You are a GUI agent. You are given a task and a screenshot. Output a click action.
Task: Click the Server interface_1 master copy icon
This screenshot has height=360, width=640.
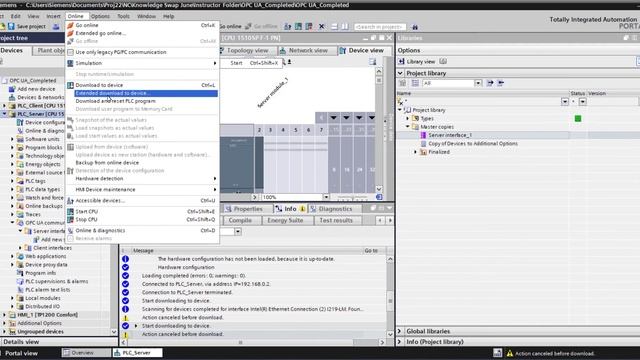pyautogui.click(x=423, y=135)
